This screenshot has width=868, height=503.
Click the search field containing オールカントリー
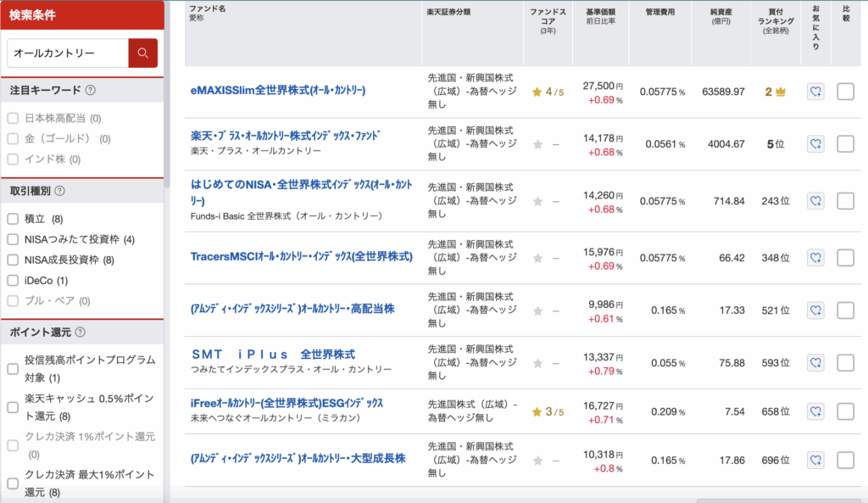point(68,53)
